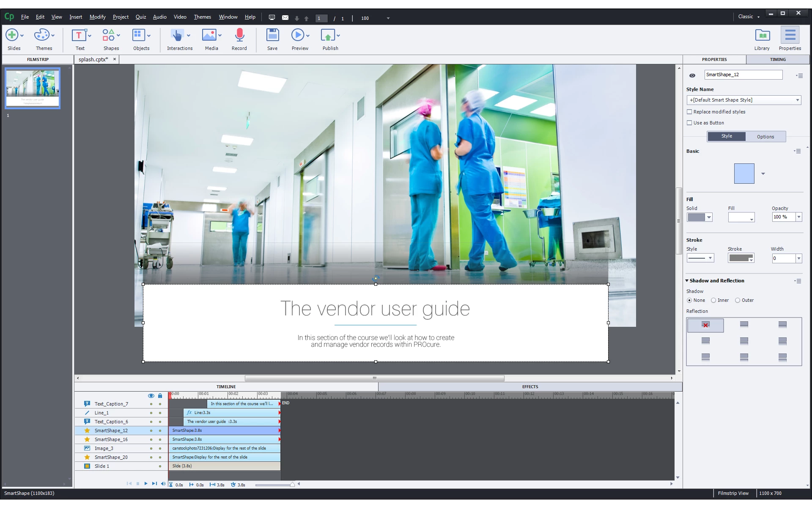
Task: Toggle audio with the timeline speaker icon
Action: click(x=163, y=483)
